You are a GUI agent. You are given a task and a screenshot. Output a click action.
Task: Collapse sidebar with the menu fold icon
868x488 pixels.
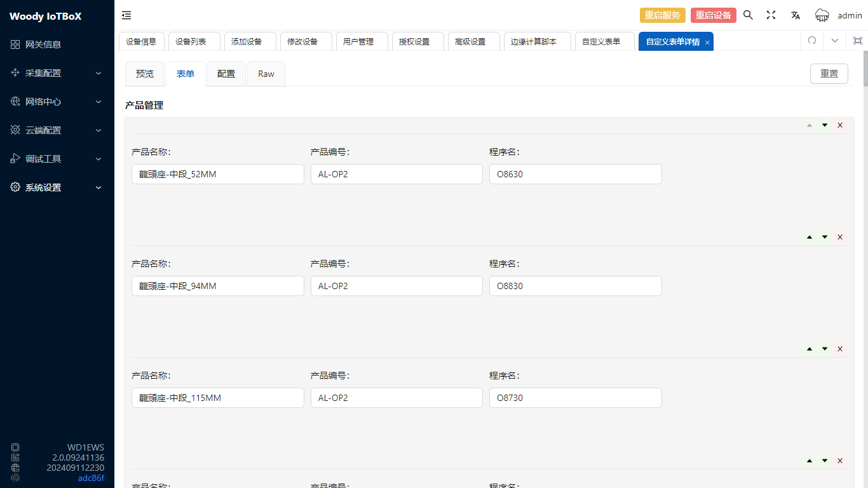click(126, 15)
